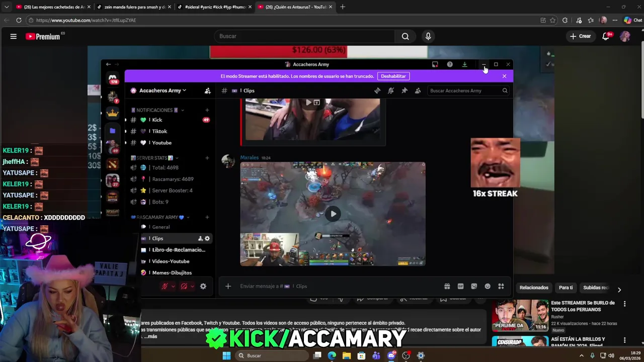
Task: Toggle member list icon in channel header
Action: [418, 90]
